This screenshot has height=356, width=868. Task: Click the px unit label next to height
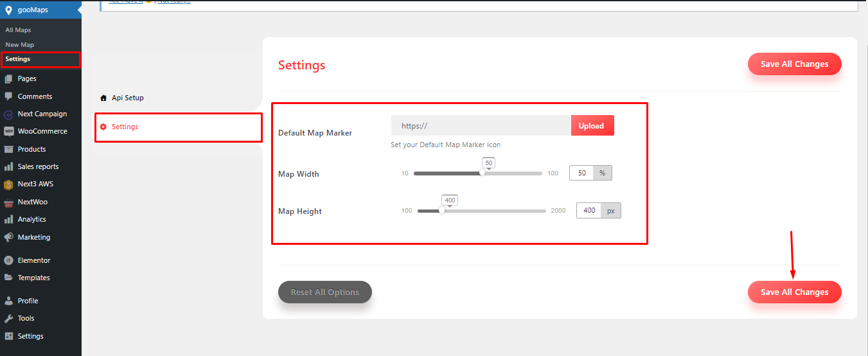[612, 210]
